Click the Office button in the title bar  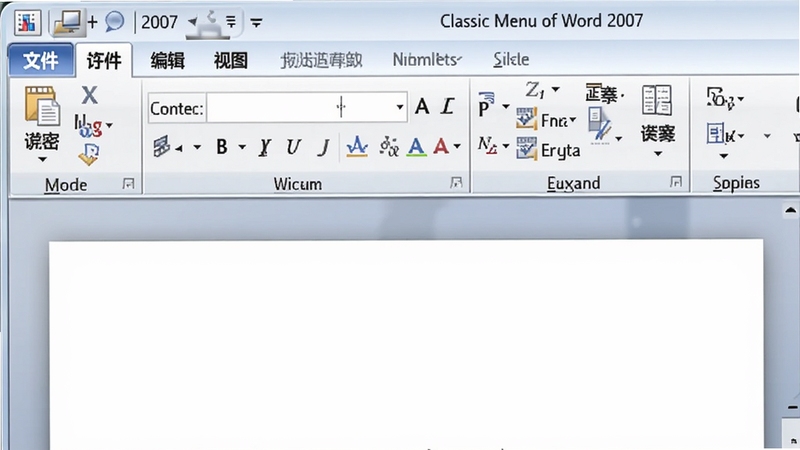[x=27, y=22]
